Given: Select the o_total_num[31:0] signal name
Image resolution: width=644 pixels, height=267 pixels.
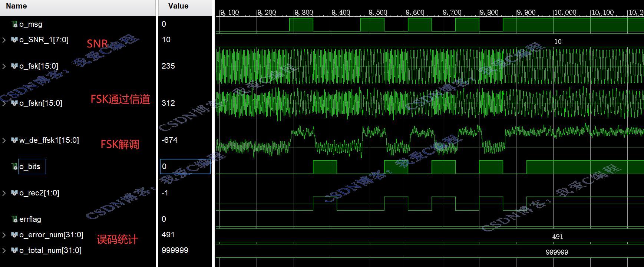Looking at the screenshot, I should click(50, 250).
